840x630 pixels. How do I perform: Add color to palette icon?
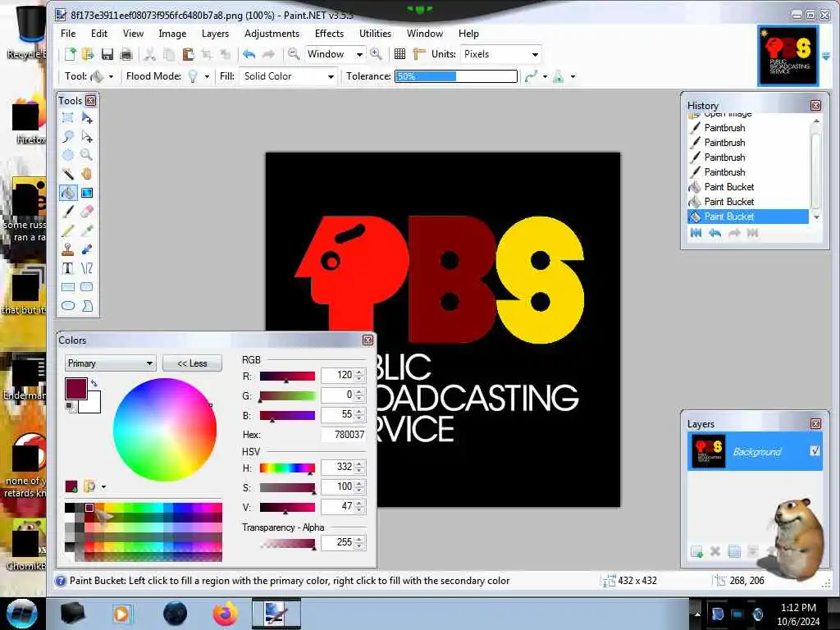tap(71, 486)
